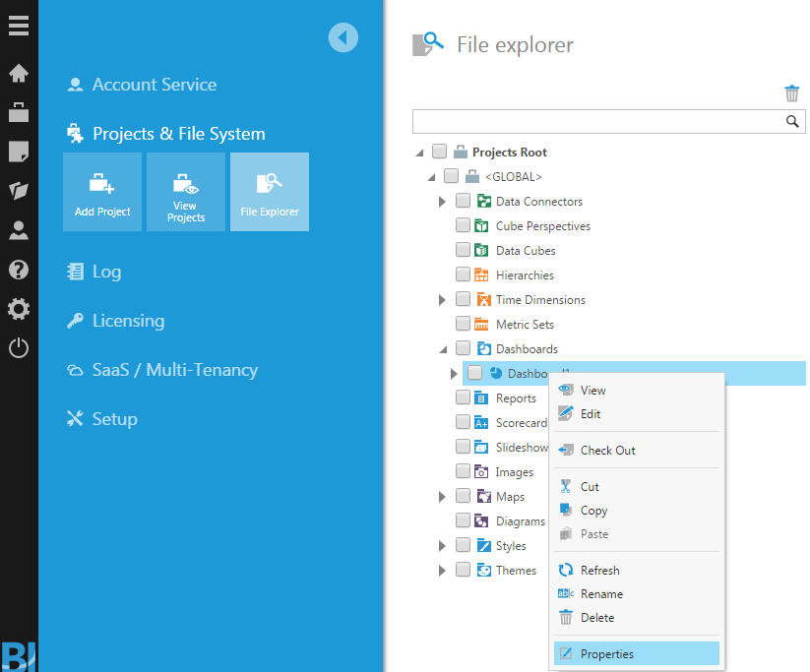Screen dimensions: 810x672
Task: Click the Add Project tile
Action: coord(102,192)
